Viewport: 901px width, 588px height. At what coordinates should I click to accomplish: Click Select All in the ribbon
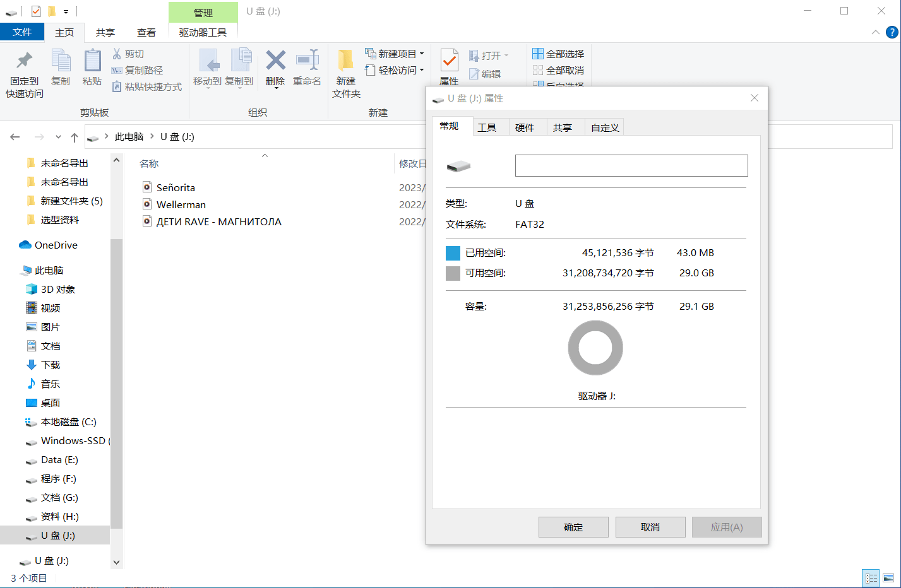[x=558, y=54]
